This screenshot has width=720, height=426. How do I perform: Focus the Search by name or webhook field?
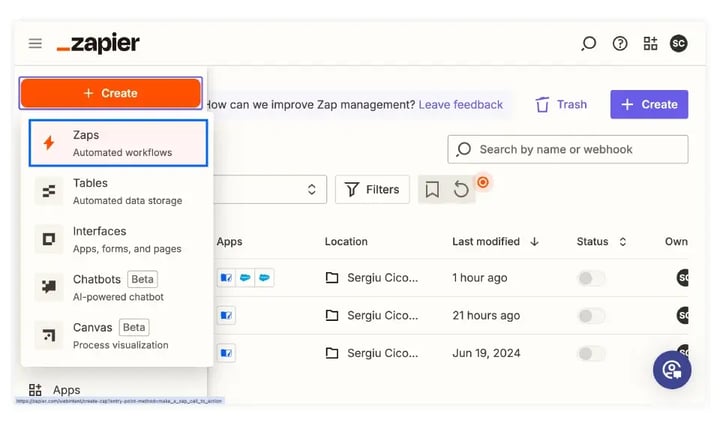click(x=568, y=149)
